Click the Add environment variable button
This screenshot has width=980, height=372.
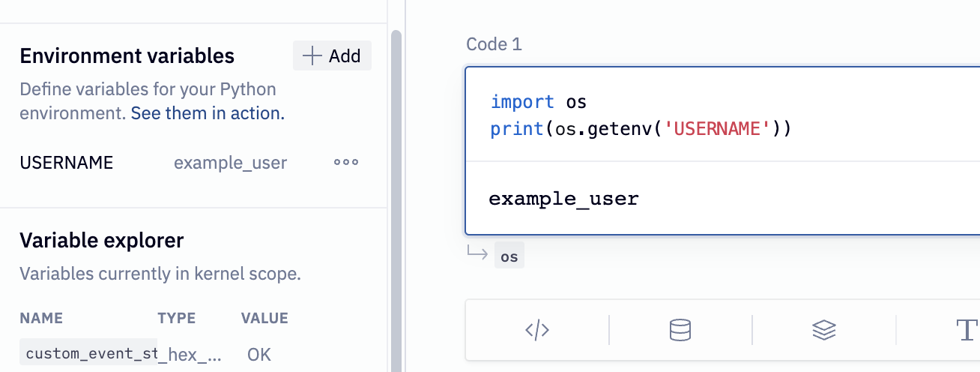click(332, 56)
